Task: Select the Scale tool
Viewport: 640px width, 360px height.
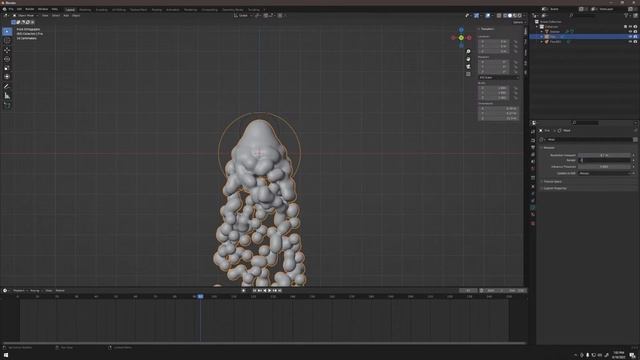Action: tap(7, 68)
